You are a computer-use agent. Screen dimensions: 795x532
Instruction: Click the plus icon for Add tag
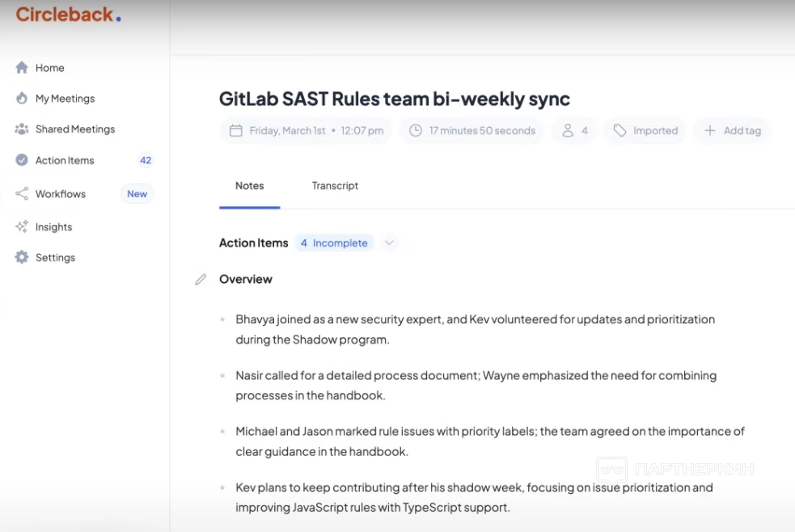point(710,131)
